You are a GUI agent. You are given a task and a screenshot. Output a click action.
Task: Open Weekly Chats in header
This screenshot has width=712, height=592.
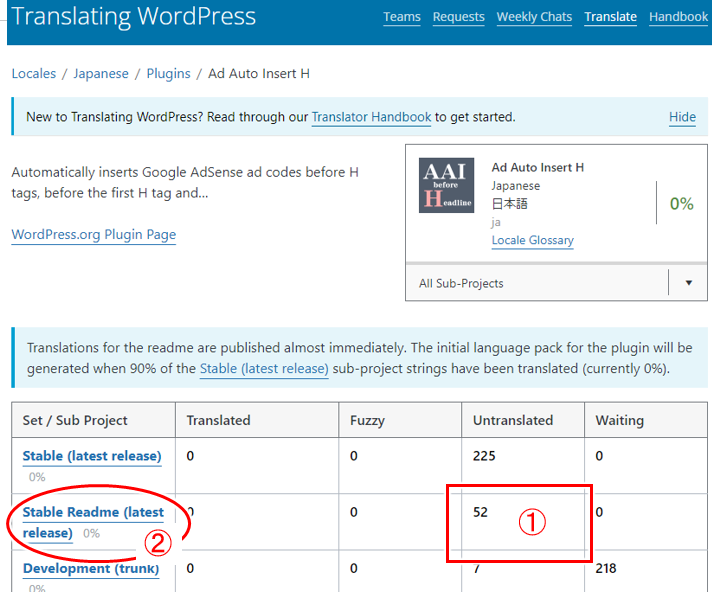coord(534,17)
